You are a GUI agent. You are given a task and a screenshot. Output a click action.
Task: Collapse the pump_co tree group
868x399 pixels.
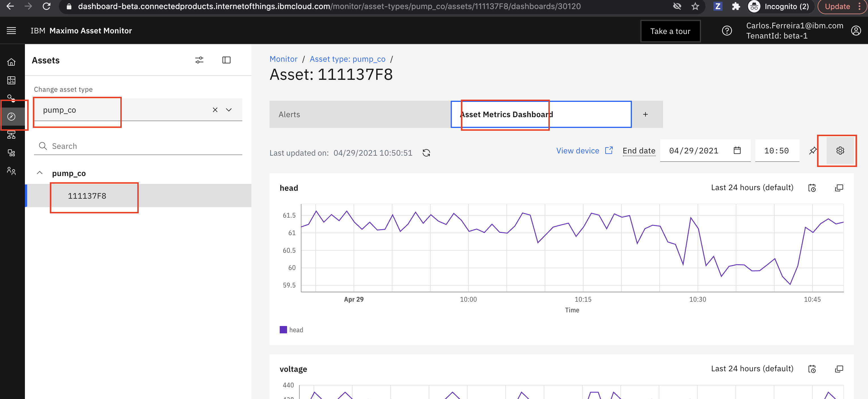click(40, 173)
